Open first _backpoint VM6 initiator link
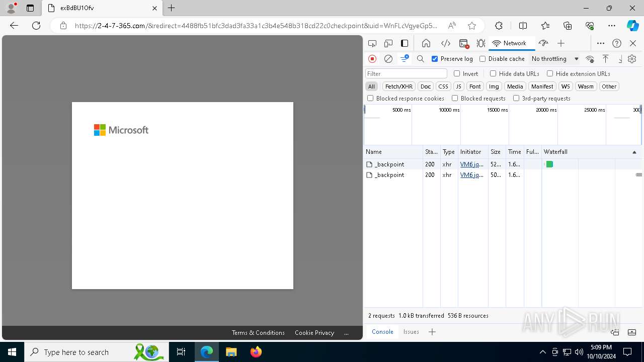This screenshot has height=362, width=644. pos(472,164)
